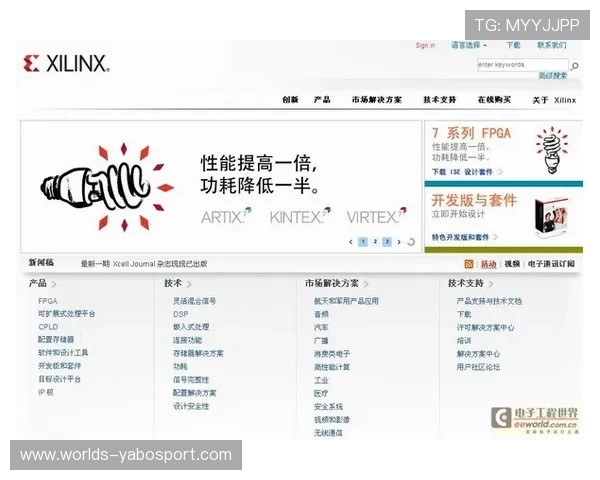Click the 存储器解决方案 link

click(x=198, y=353)
